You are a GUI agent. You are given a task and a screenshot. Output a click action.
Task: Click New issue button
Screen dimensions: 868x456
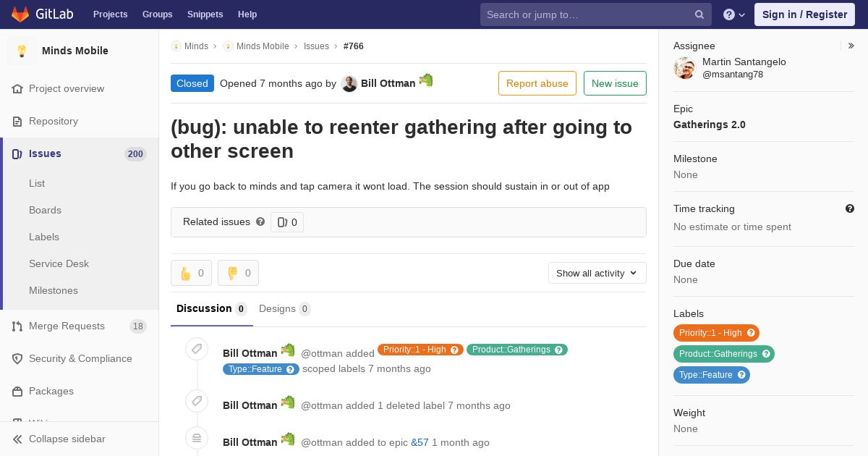tap(615, 83)
